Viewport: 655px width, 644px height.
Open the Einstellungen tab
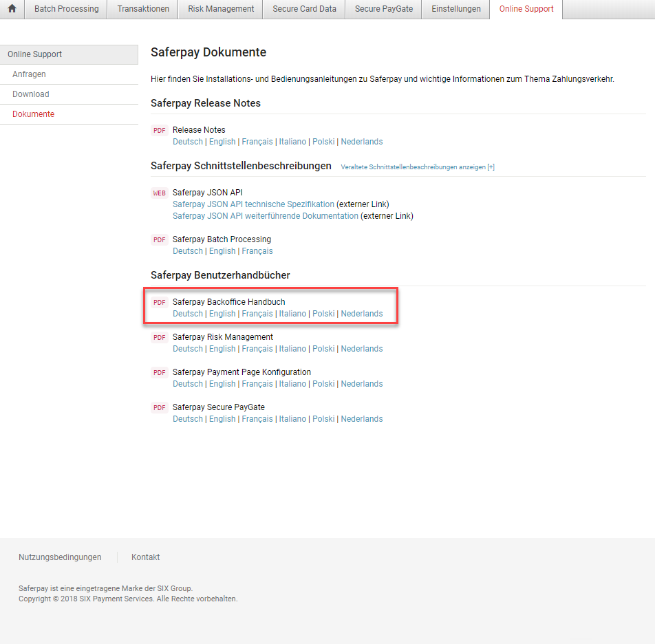click(x=456, y=9)
